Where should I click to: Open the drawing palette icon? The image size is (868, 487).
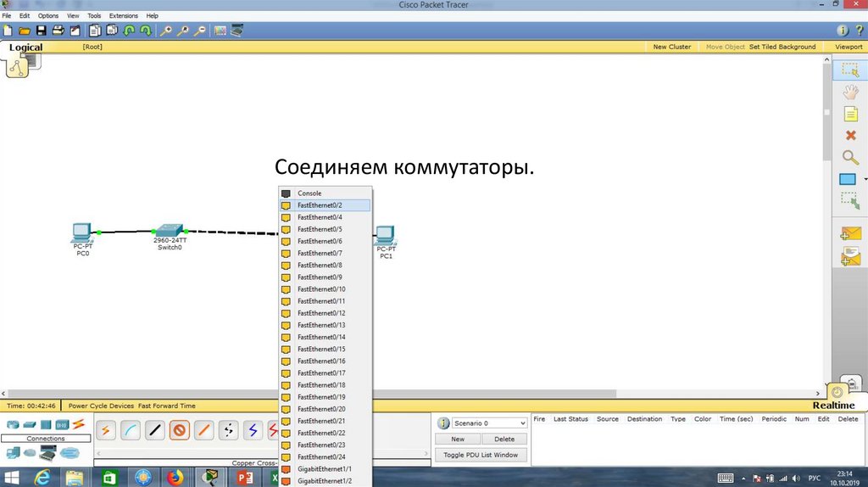tap(220, 31)
